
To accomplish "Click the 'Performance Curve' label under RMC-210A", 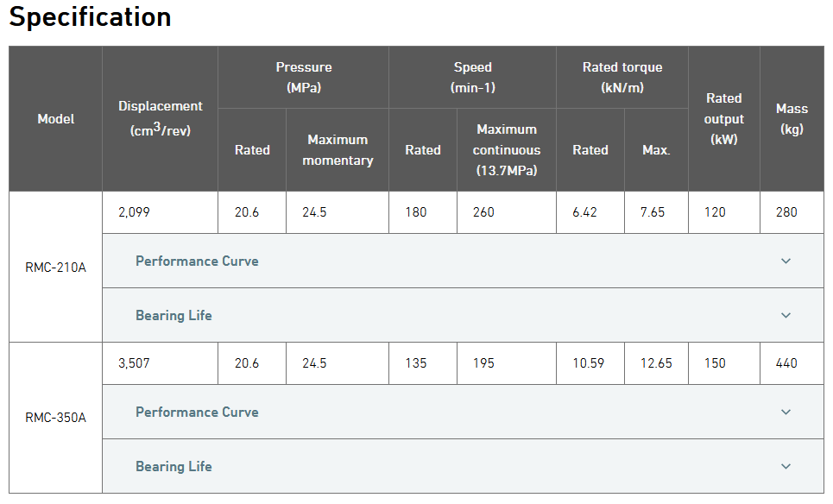I will point(197,261).
